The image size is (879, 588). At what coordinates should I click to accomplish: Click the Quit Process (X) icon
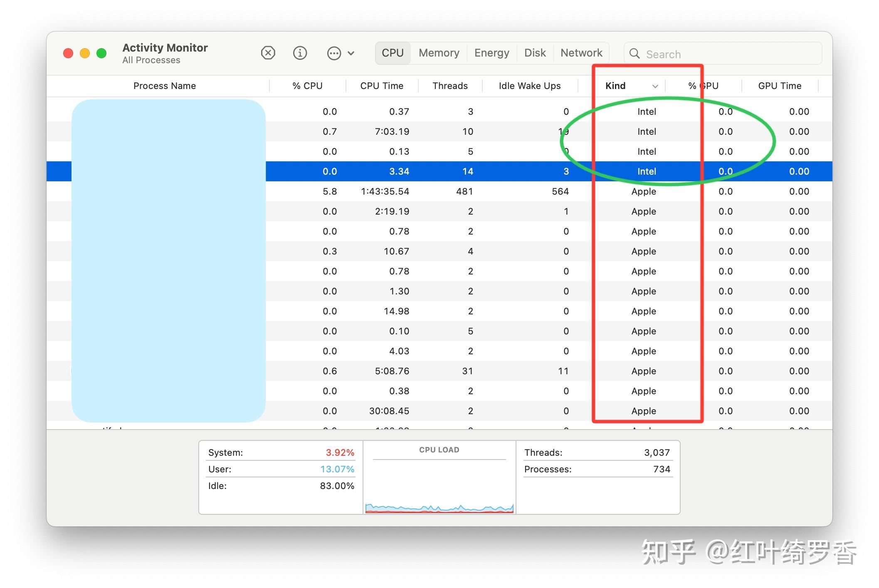268,53
